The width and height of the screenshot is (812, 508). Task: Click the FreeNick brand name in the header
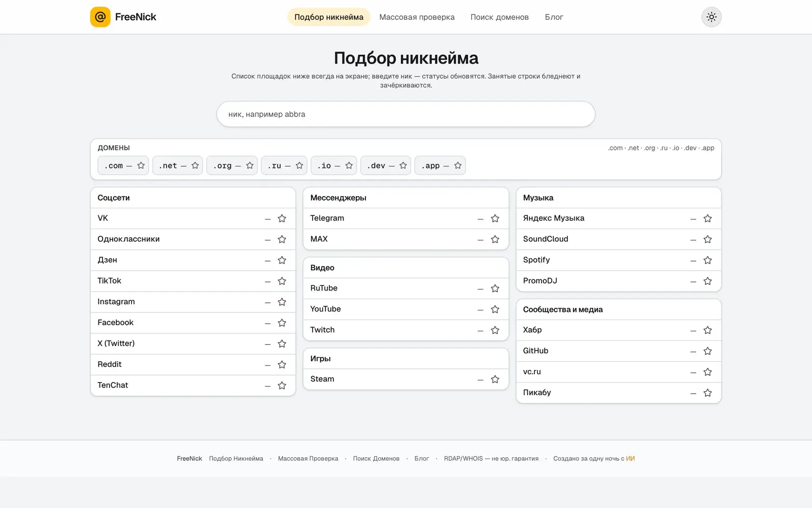click(136, 17)
